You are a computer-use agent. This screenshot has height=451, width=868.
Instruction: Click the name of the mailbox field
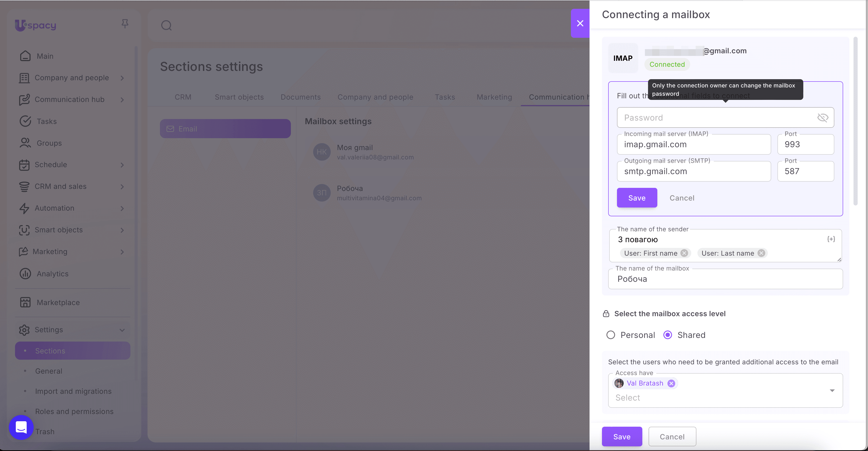point(725,279)
